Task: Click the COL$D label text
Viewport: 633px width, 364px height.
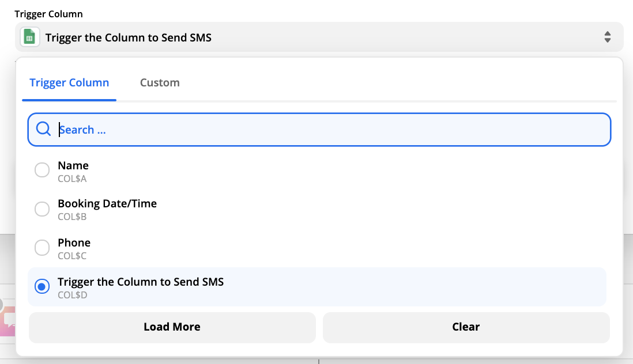Action: click(72, 295)
